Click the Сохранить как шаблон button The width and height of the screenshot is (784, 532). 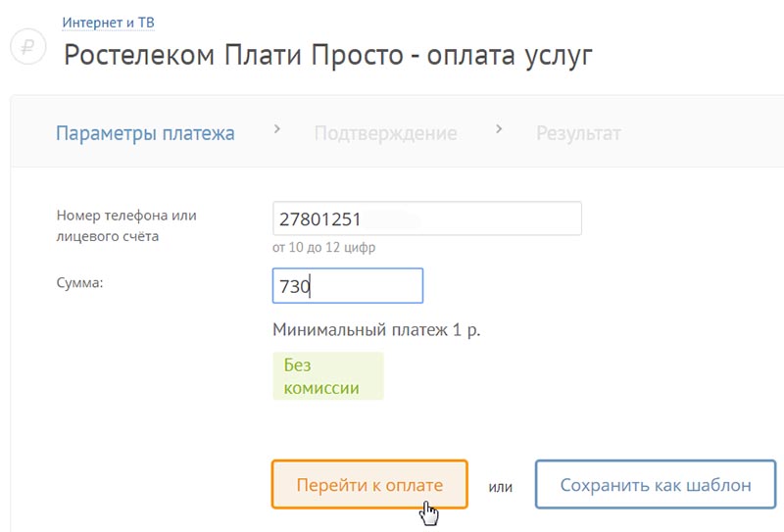click(656, 485)
